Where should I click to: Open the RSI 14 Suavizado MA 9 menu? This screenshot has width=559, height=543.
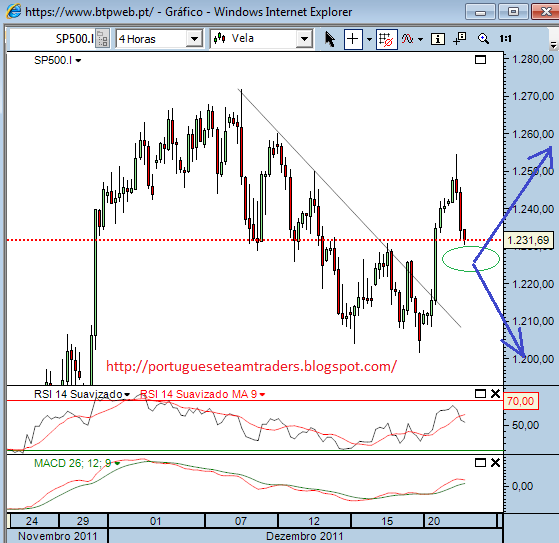point(262,395)
